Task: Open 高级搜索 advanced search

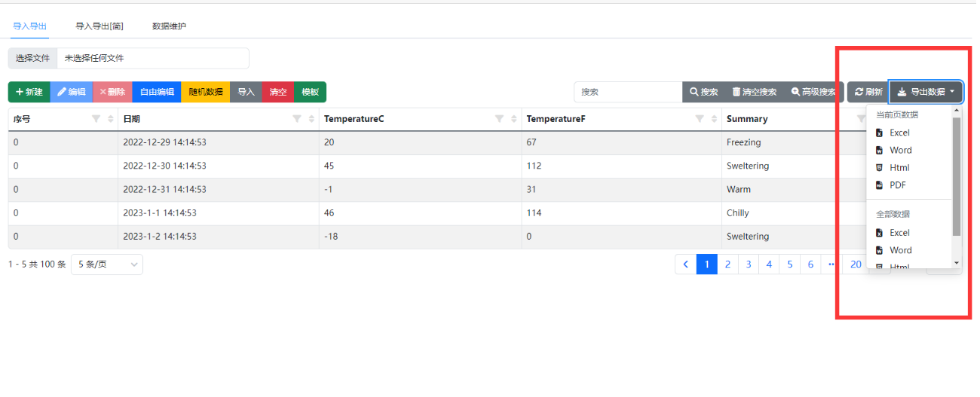Action: coord(813,92)
